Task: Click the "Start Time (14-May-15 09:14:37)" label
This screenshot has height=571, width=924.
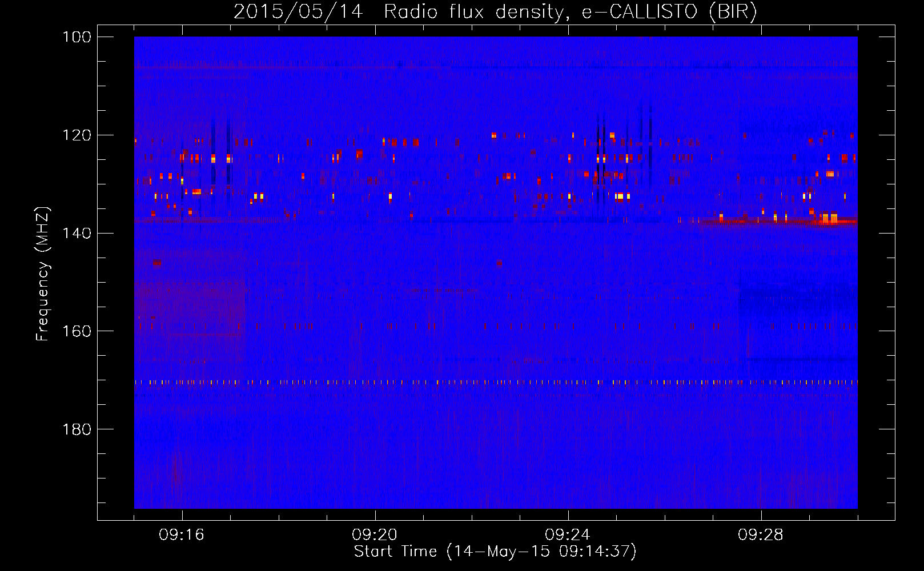Action: coord(495,552)
